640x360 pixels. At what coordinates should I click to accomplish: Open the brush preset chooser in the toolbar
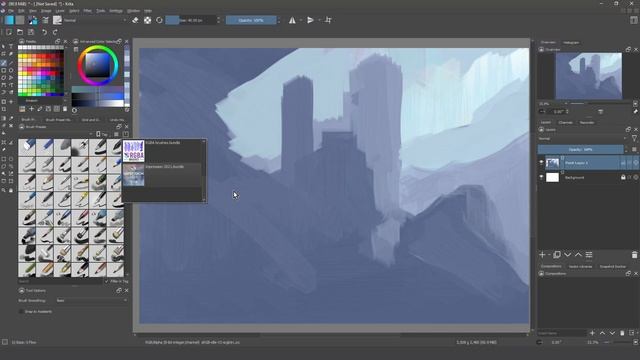tap(58, 20)
